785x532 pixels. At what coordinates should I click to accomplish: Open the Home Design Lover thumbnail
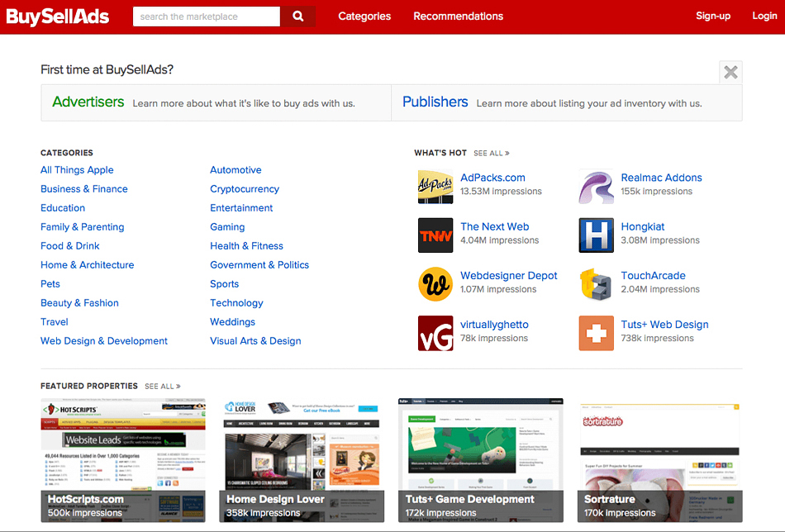302,460
